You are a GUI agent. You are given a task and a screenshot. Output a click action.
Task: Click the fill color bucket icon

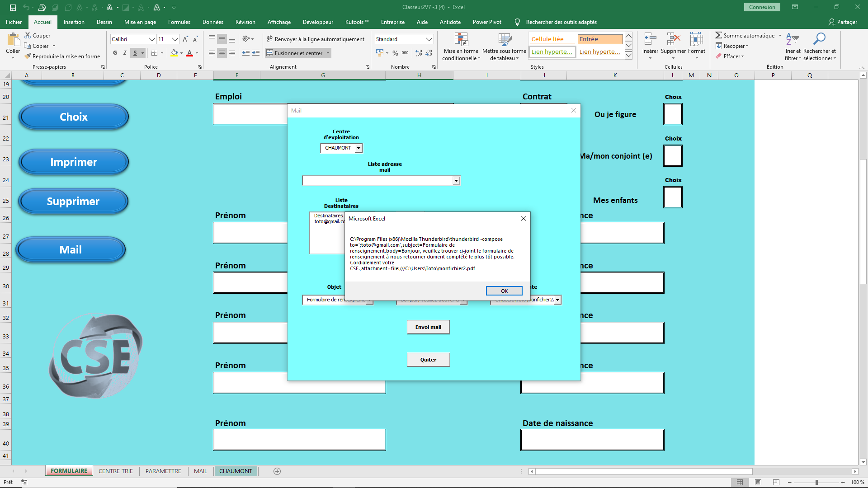coord(174,53)
